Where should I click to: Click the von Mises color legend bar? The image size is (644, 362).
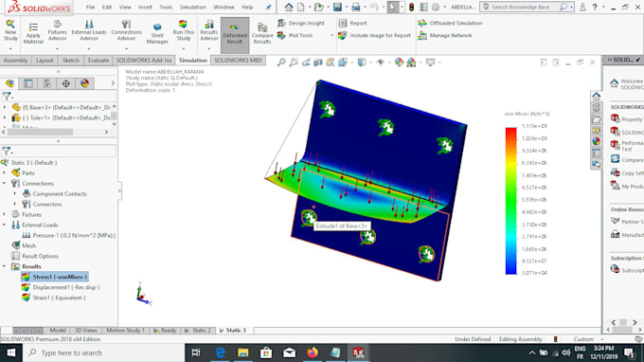click(x=510, y=201)
